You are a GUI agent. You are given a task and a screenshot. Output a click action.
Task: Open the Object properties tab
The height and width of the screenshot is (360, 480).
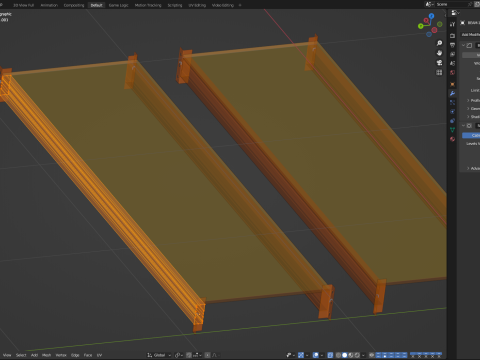pos(452,84)
